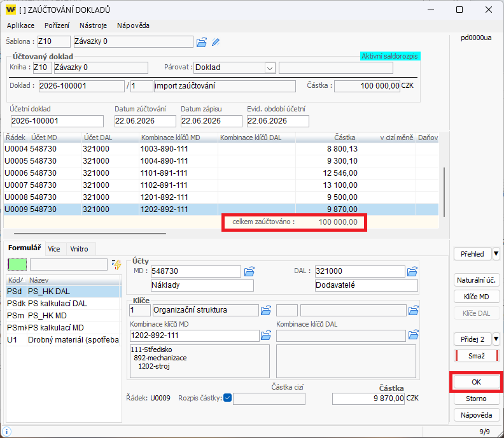The image size is (504, 438).
Task: Click the Datum zápisu date field
Action: pos(211,121)
